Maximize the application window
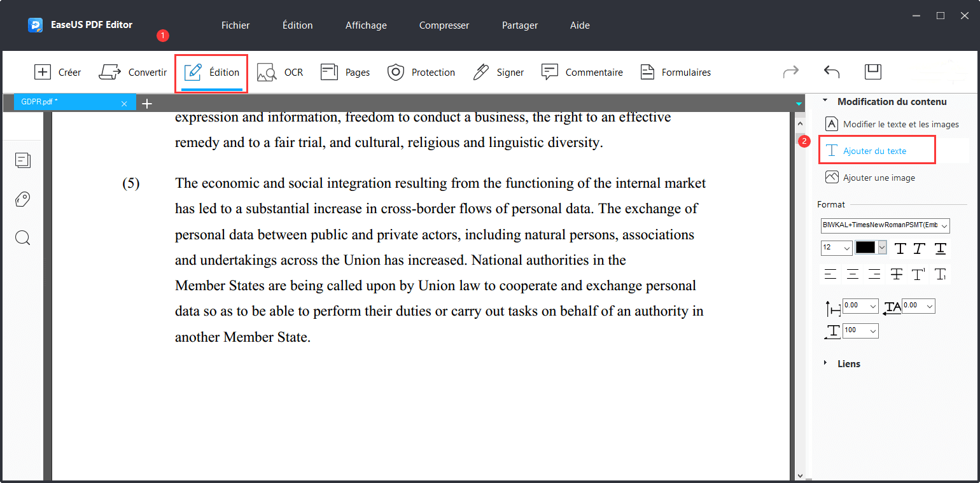The width and height of the screenshot is (980, 483). click(x=941, y=15)
